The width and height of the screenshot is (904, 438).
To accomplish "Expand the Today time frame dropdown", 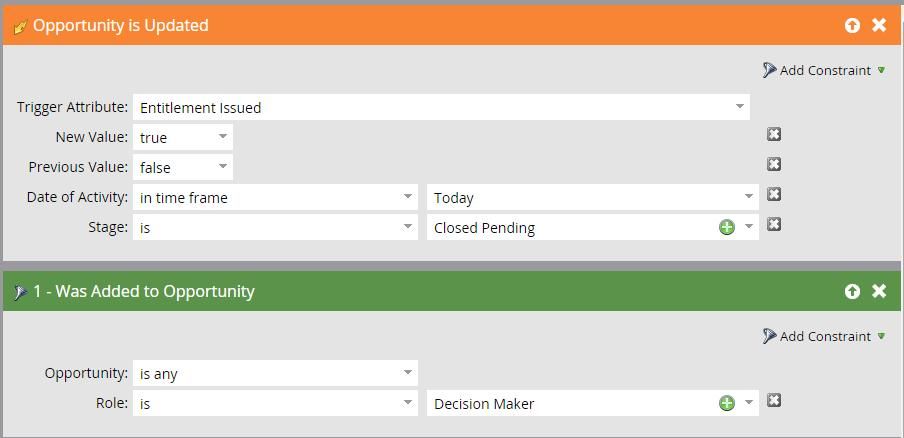I will pos(749,197).
